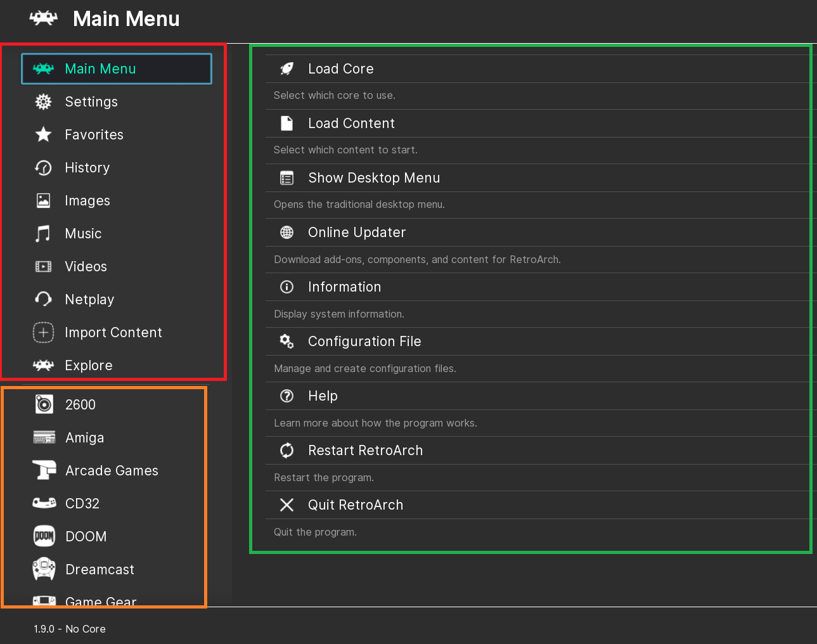Click 'Select which content to start.' description

[x=345, y=150]
